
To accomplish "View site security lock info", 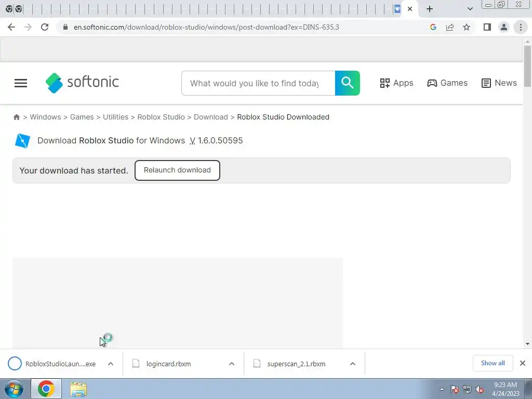I will point(65,27).
